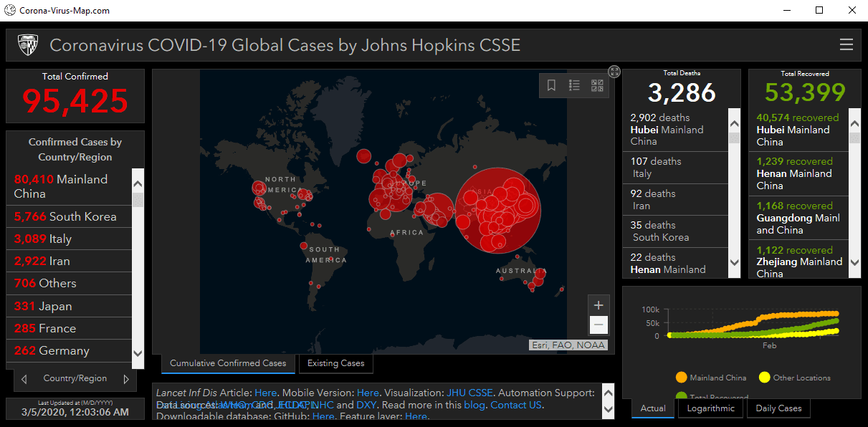
Task: Toggle Total Recovered series in chart legend
Action: (711, 397)
